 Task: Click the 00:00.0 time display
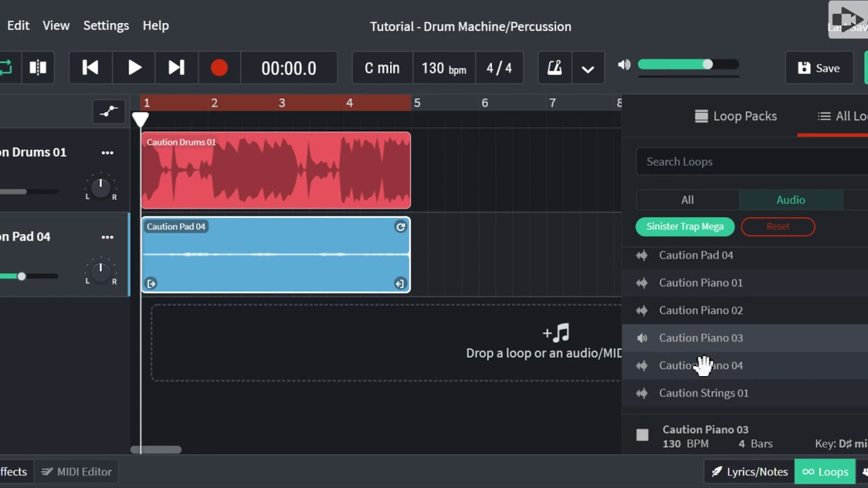point(289,68)
